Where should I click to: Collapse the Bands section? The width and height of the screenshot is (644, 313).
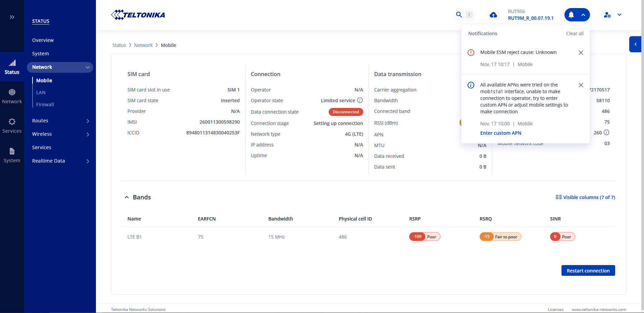(127, 197)
